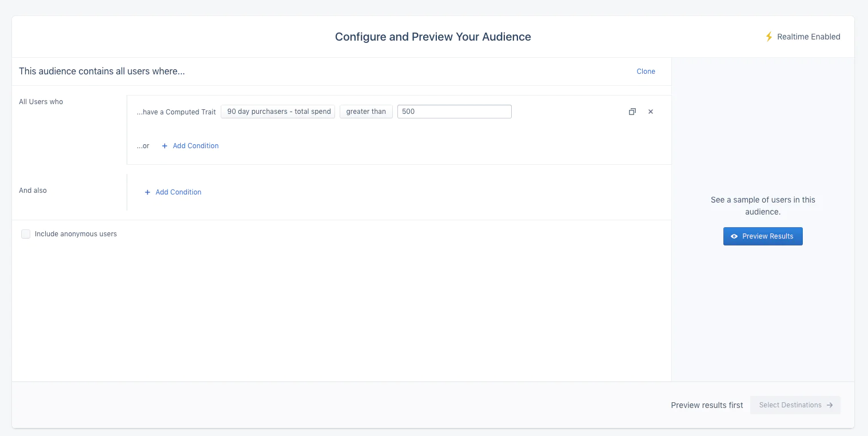This screenshot has width=868, height=436.
Task: Click the 'All Users who' group label
Action: tap(41, 102)
